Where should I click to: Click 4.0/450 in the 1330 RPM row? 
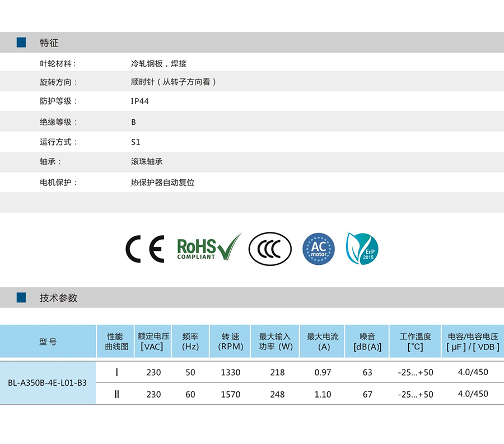click(473, 372)
